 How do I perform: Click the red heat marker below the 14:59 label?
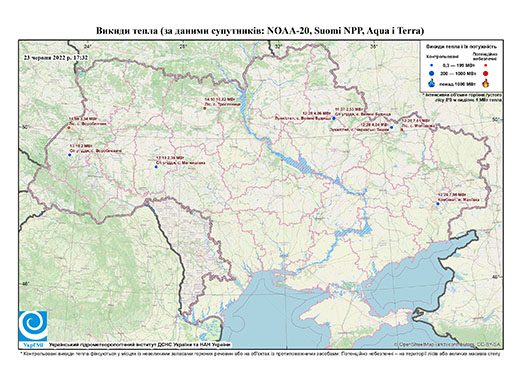[x=69, y=128]
